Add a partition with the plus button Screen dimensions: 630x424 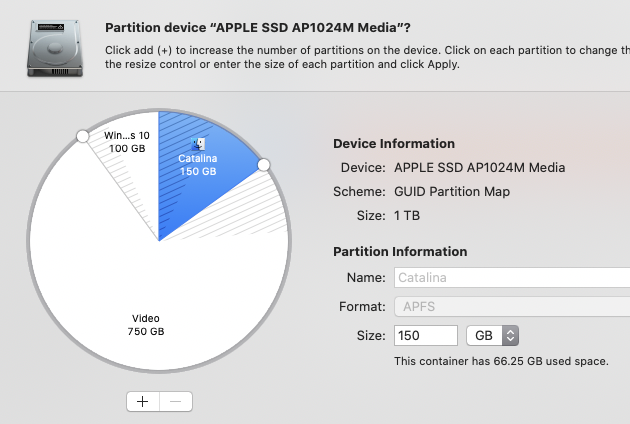pyautogui.click(x=143, y=401)
